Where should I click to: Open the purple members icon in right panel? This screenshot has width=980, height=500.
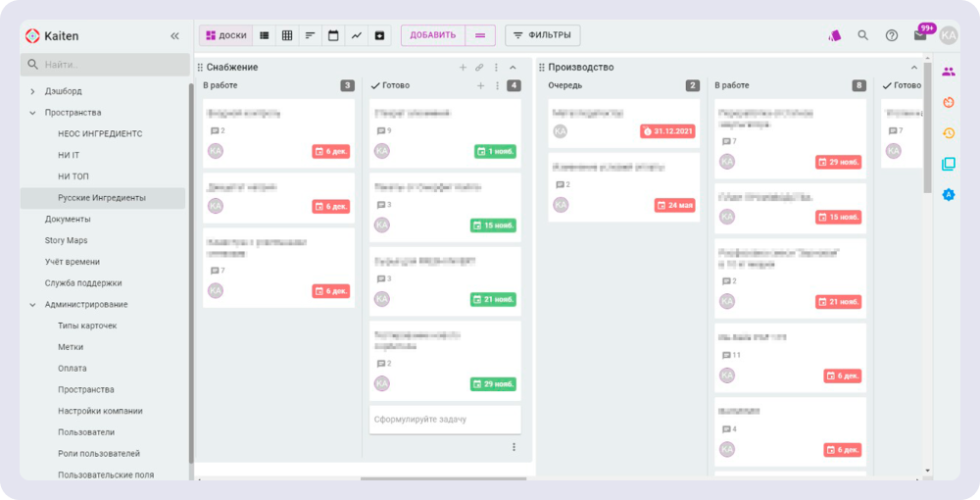click(x=949, y=72)
